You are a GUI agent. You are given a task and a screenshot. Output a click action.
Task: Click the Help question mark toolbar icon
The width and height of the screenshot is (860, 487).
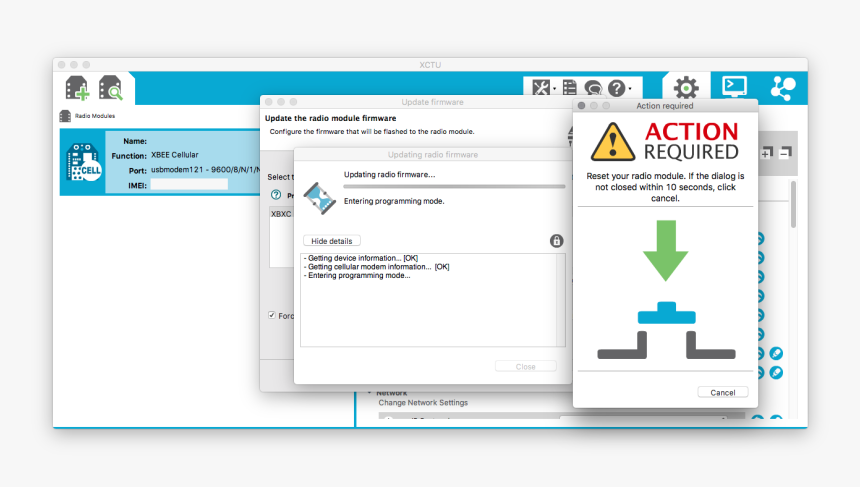pos(616,88)
